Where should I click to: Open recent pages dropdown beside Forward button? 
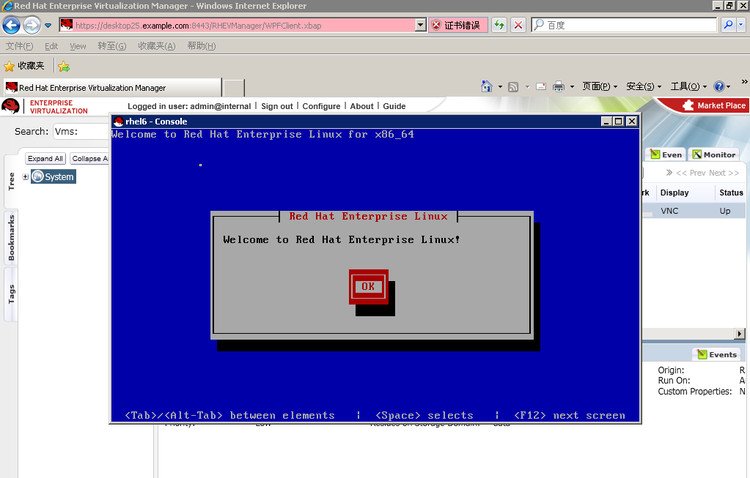[x=48, y=25]
